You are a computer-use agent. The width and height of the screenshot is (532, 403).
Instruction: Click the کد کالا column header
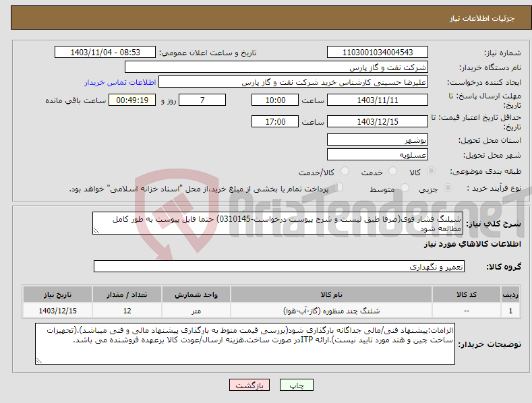point(467,294)
